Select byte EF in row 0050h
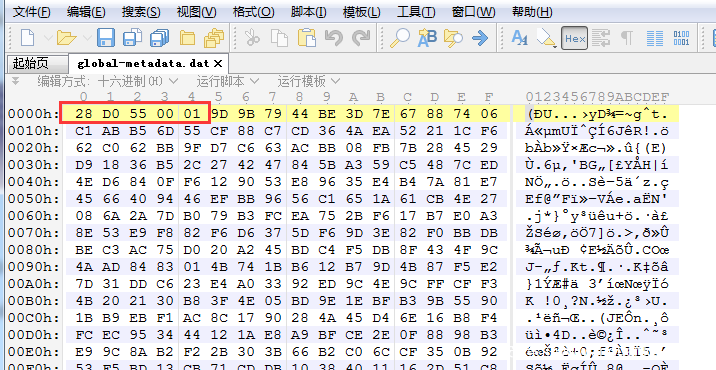Image resolution: width=716 pixels, height=370 pixels. (x=219, y=199)
